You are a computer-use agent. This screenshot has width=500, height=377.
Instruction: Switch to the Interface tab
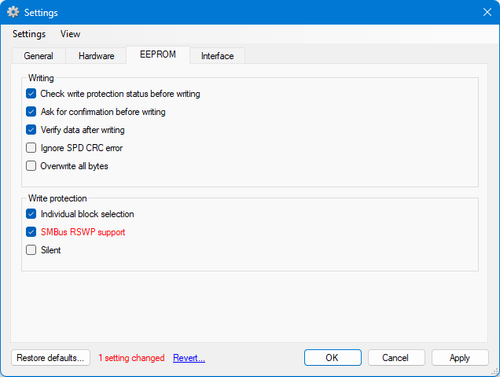217,56
